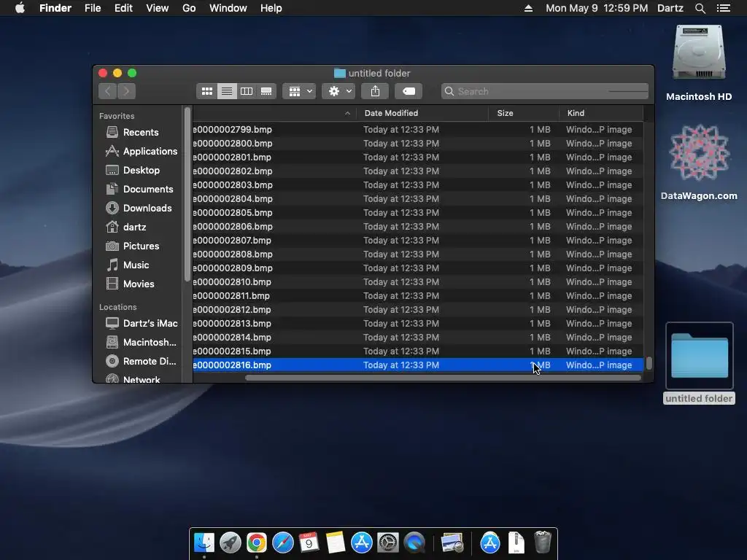Open Trash from the Dock
Screen dimensions: 747x560
(542, 542)
